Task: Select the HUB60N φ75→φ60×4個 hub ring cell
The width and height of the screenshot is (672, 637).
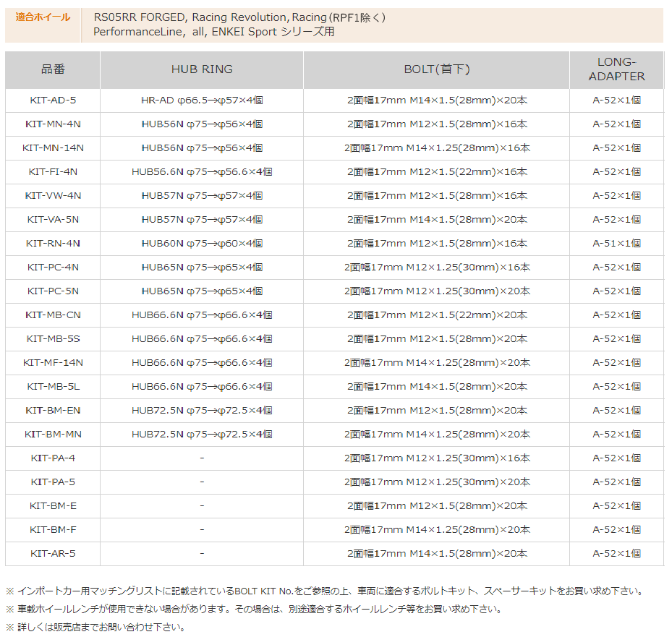Action: click(202, 244)
